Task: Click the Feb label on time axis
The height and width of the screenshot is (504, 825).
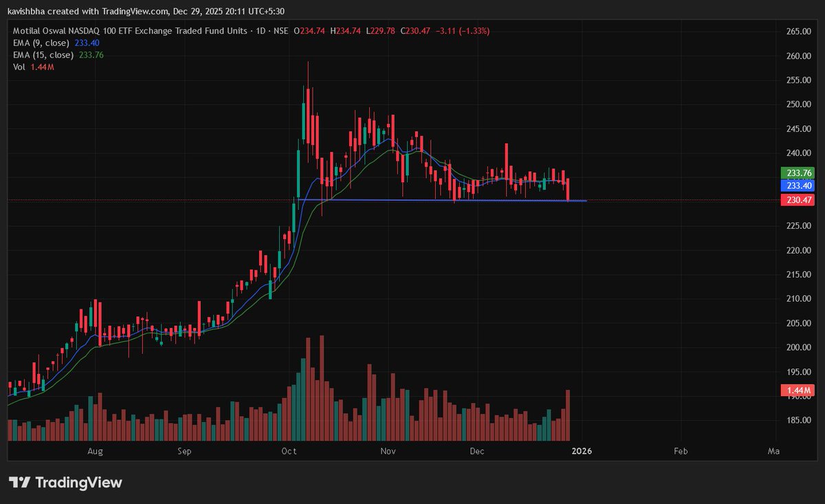Action: (681, 452)
